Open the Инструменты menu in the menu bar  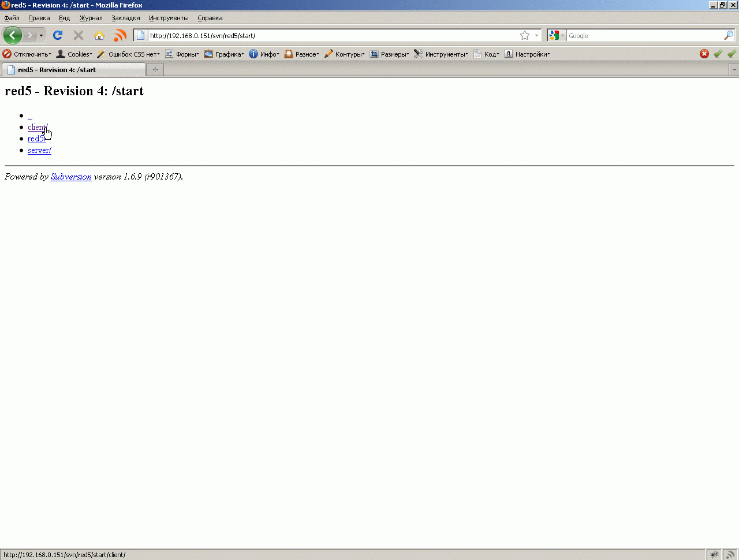click(x=169, y=18)
